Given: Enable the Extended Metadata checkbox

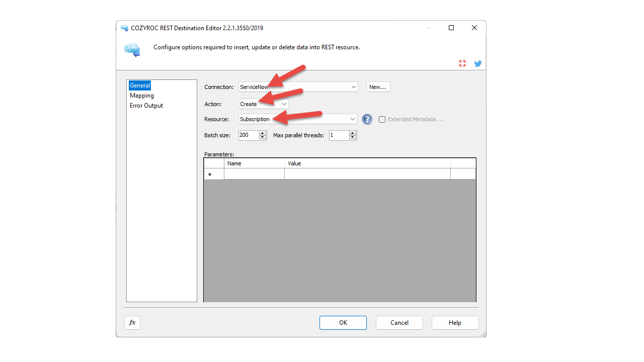Looking at the screenshot, I should click(382, 119).
